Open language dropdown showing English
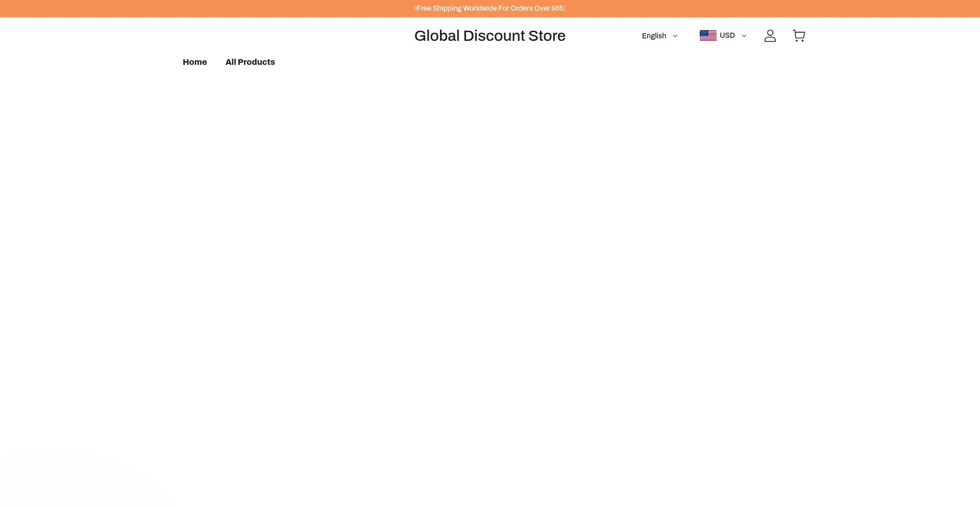 pyautogui.click(x=659, y=36)
